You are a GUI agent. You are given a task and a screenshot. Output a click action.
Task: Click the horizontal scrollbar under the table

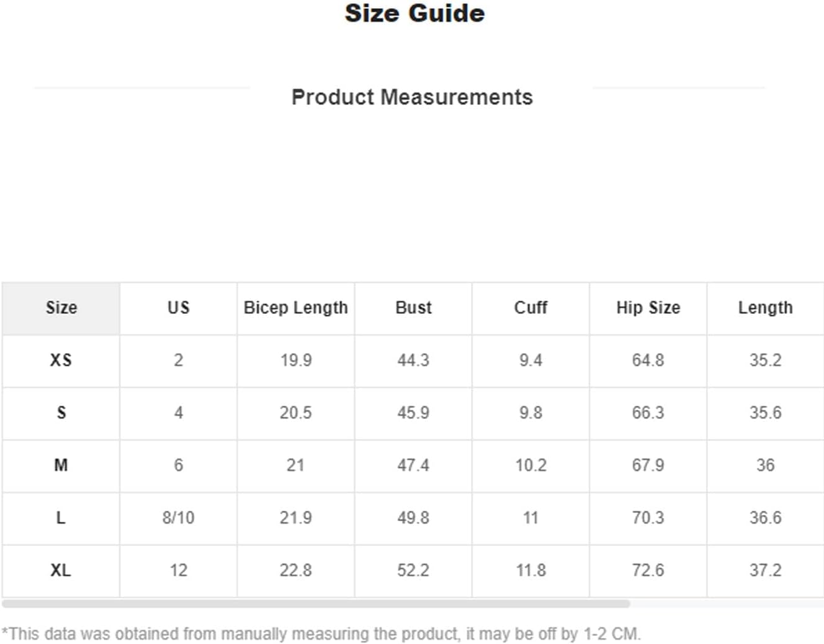(316, 603)
